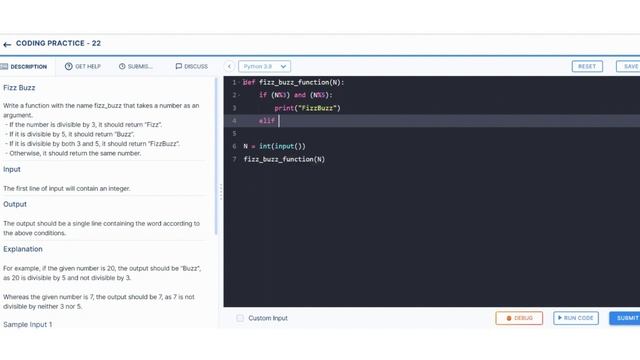Switch to the Submissions tab

click(x=136, y=67)
